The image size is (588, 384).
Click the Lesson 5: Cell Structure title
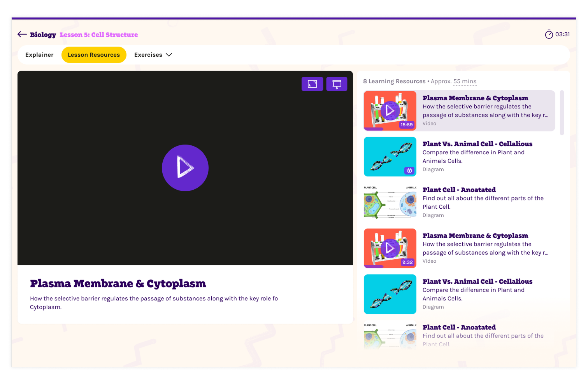(x=99, y=35)
